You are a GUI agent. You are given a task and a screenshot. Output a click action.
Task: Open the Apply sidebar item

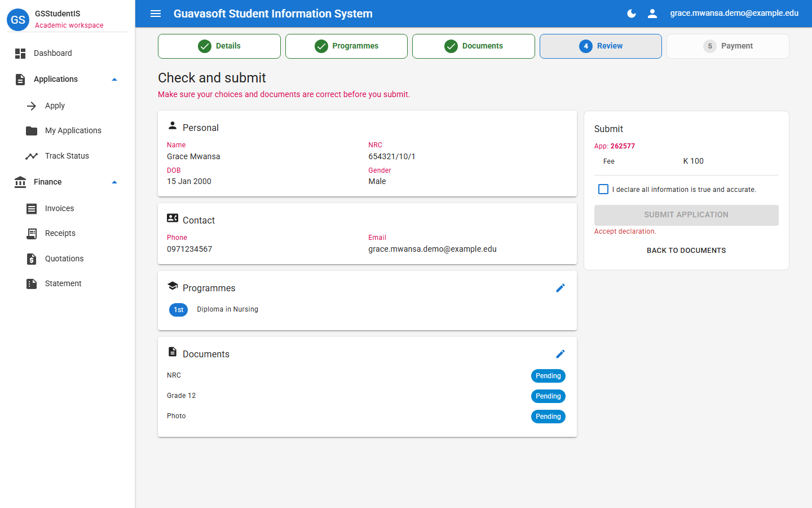click(67, 106)
